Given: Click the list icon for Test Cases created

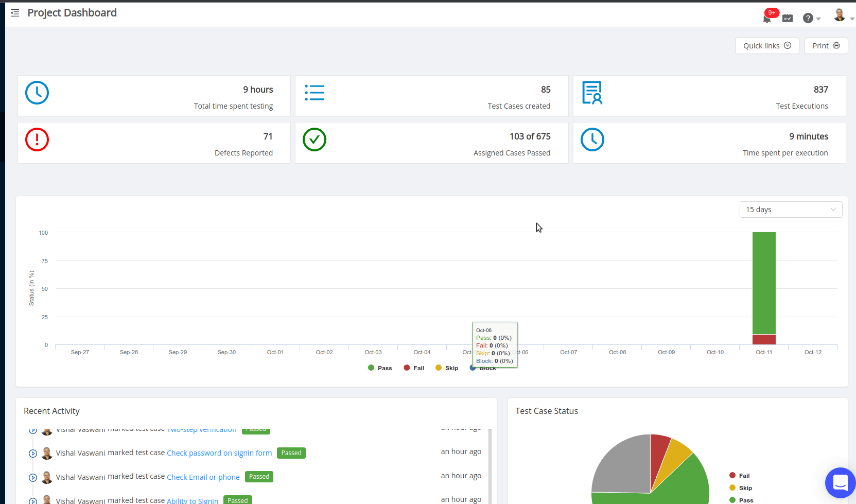Looking at the screenshot, I should tap(315, 93).
